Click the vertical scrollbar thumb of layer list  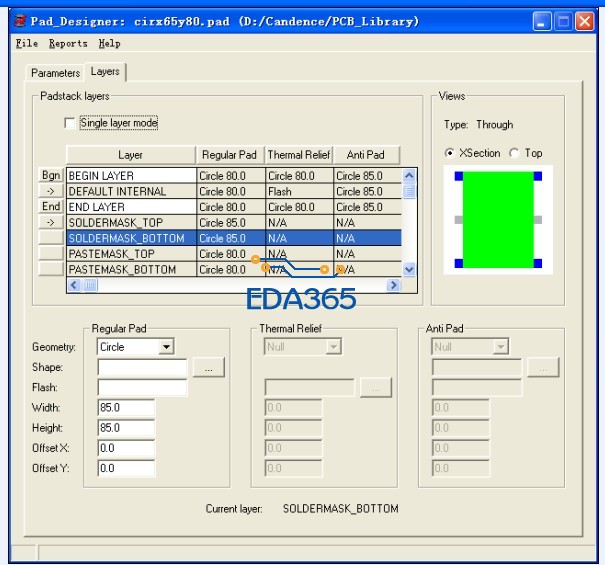tap(409, 191)
